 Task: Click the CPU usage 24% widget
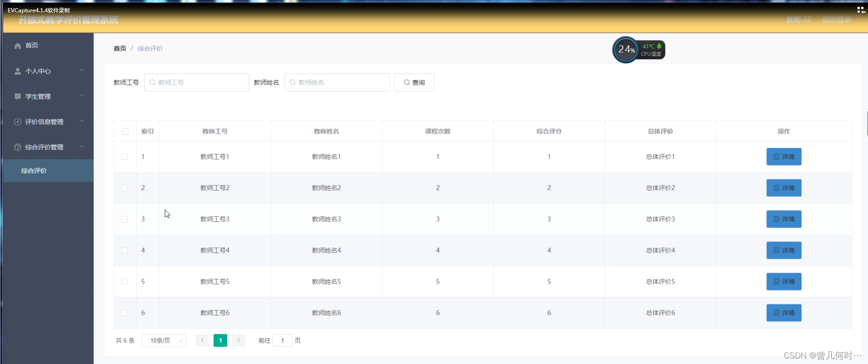[626, 50]
